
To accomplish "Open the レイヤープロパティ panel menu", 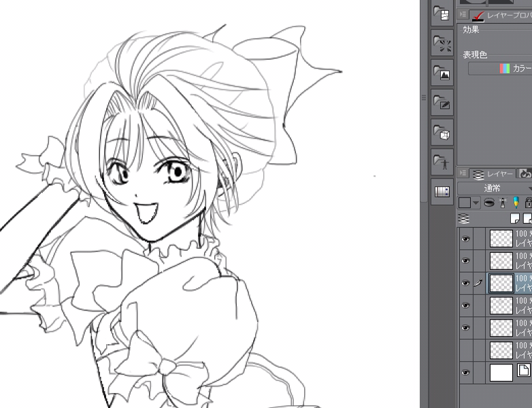I will 462,14.
